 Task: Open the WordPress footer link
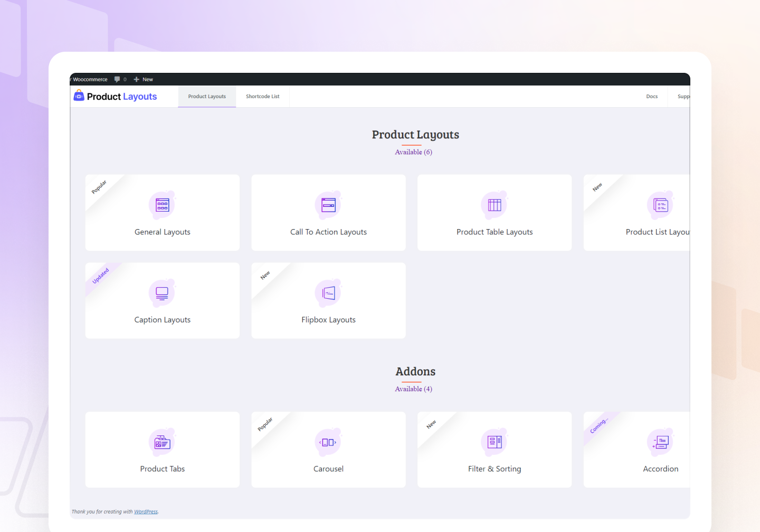coord(146,511)
